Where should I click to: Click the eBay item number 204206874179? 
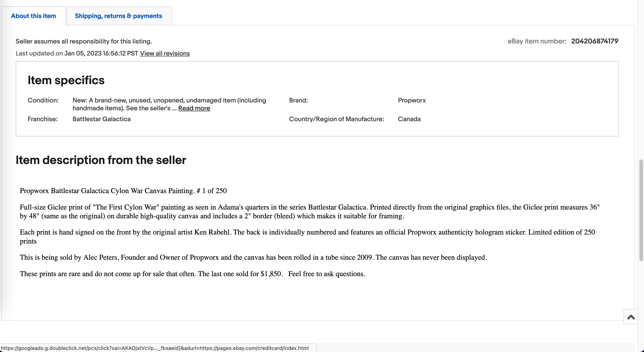(595, 41)
